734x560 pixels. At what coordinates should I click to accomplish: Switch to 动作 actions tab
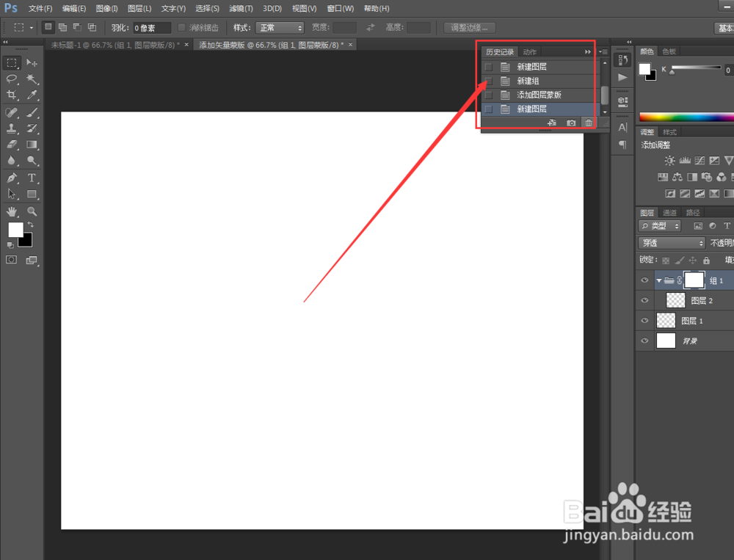[x=530, y=52]
